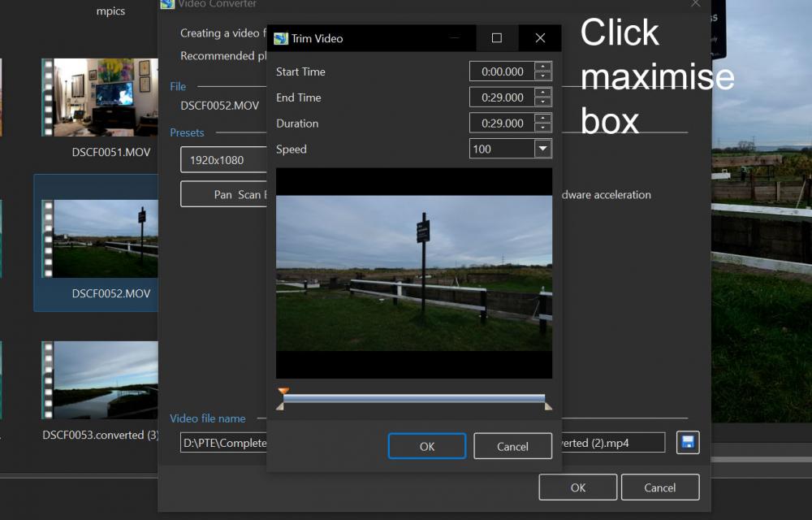Viewport: 812px width, 520px height.
Task: Close the Trim Video dialog with X
Action: tap(540, 38)
